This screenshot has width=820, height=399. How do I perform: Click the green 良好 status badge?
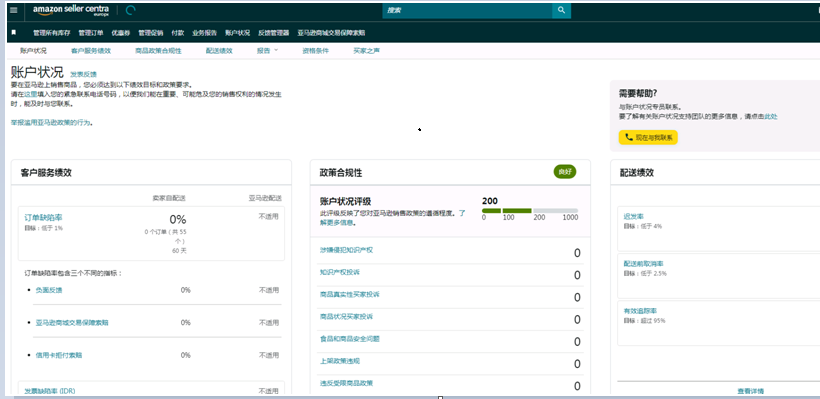(565, 172)
